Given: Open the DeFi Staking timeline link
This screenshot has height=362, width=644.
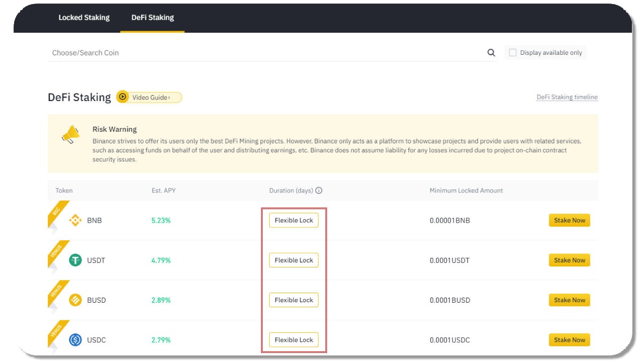Looking at the screenshot, I should [x=567, y=97].
